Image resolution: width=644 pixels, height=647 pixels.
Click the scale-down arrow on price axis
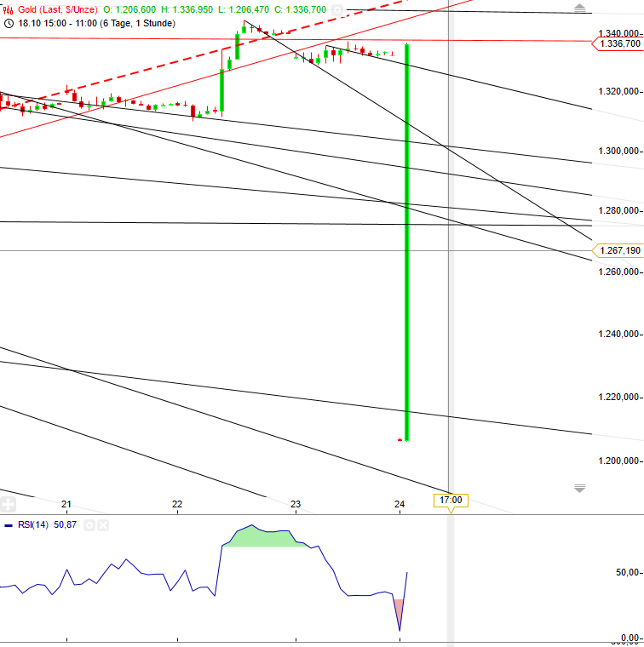(x=579, y=489)
